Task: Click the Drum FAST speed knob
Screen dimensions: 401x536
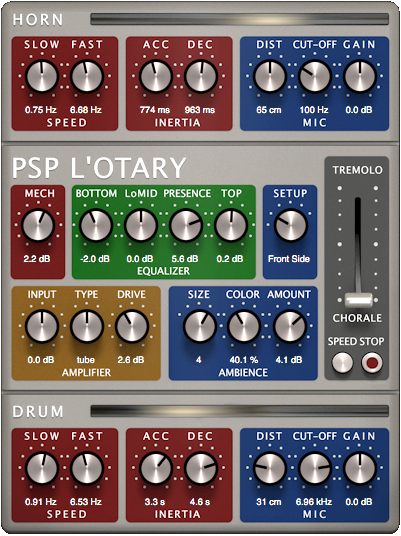Action: pos(87,469)
